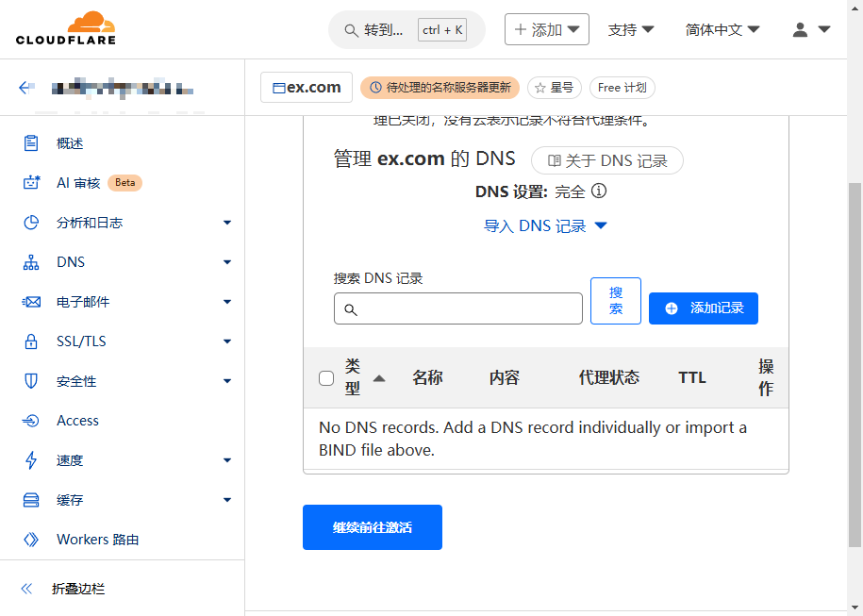
Task: Click the 折叠边栏 double-chevron icon
Action: (26, 589)
